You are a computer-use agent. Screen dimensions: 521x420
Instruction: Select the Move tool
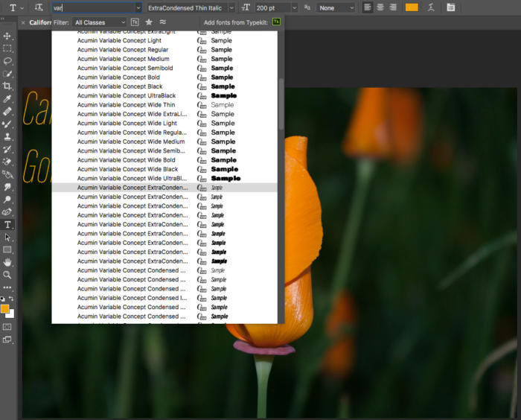tap(7, 36)
